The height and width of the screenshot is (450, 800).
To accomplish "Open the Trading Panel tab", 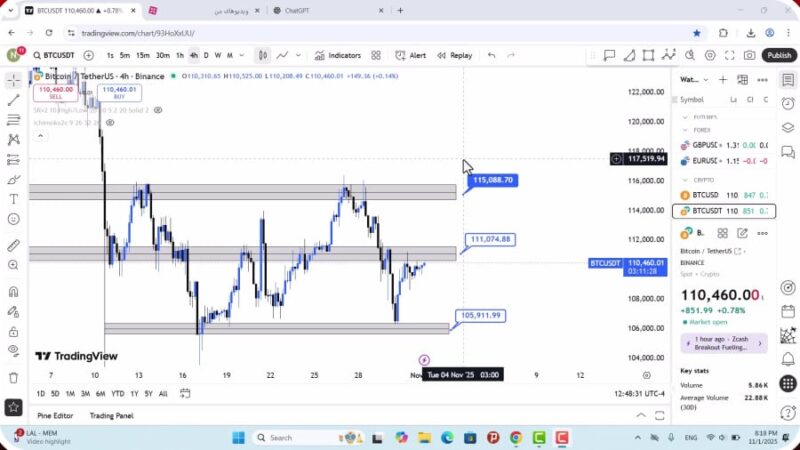I will point(111,416).
